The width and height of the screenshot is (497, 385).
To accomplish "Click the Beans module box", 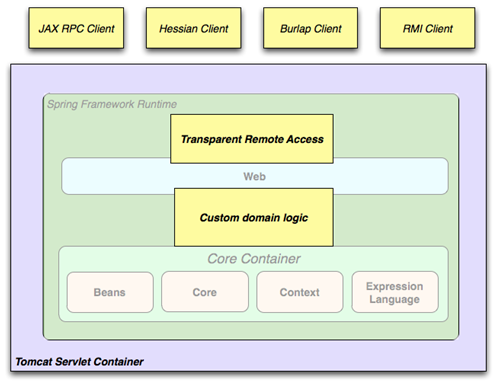I will click(110, 292).
